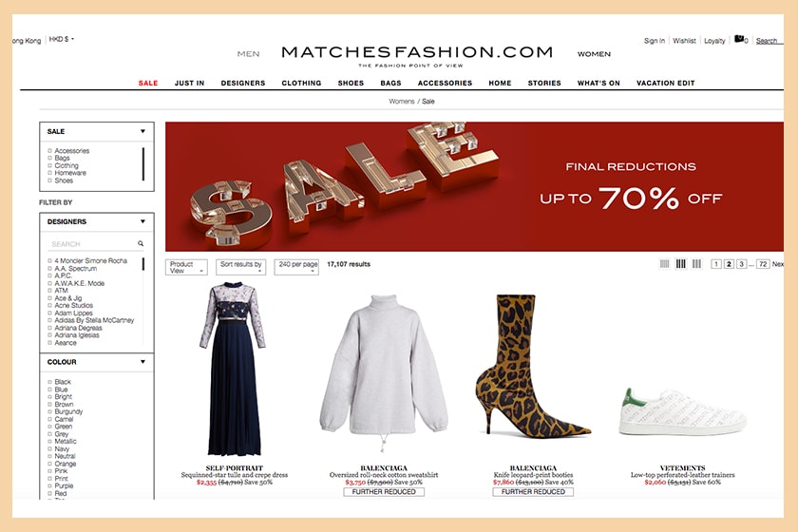
Task: Switch to the densest grid view icon
Action: pyautogui.click(x=664, y=264)
